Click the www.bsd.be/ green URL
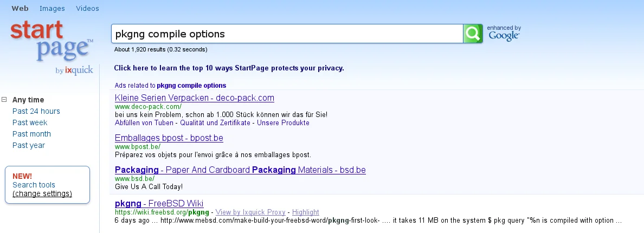 click(x=135, y=178)
